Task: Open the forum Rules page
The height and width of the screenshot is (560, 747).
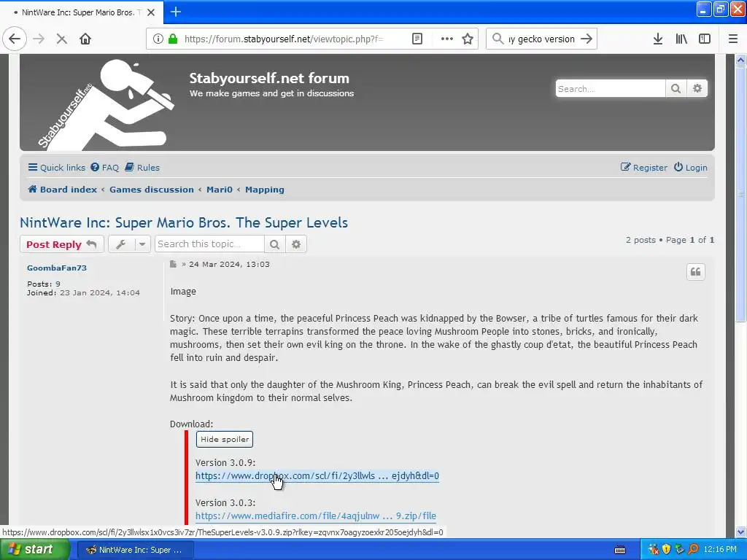Action: tap(142, 168)
